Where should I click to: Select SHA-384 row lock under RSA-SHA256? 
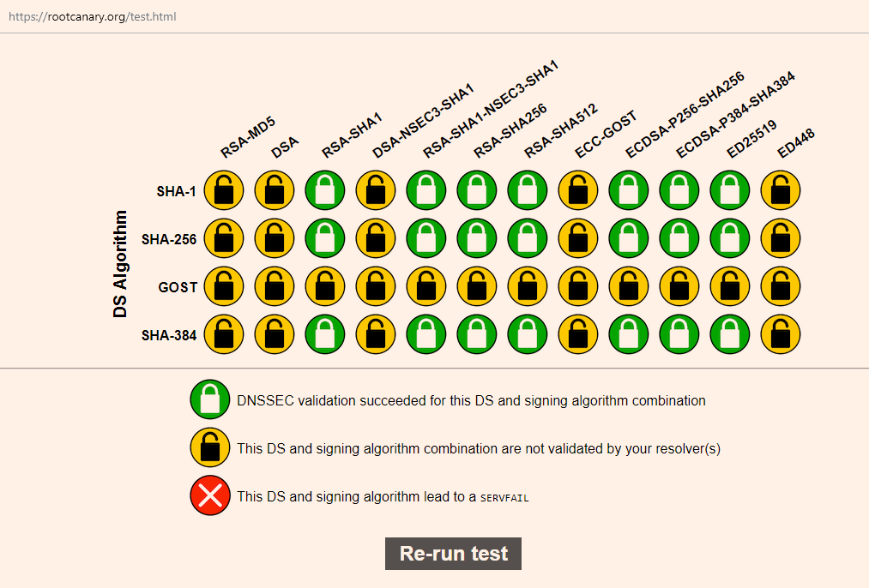point(477,334)
